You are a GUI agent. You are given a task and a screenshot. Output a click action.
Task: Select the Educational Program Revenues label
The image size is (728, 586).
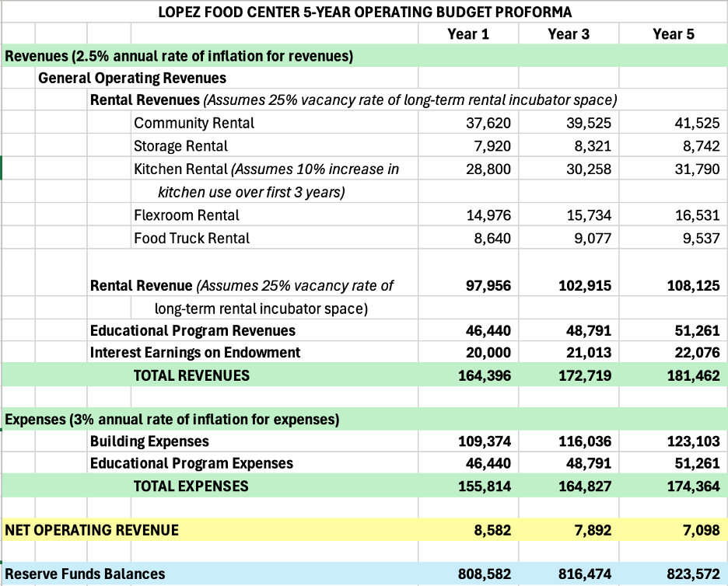[x=193, y=330]
